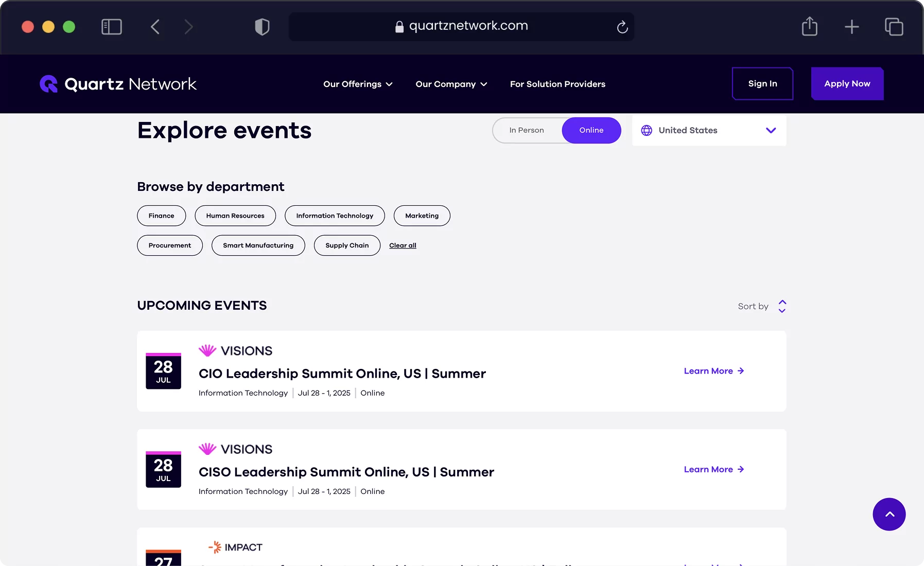The height and width of the screenshot is (566, 924).
Task: Open Learn More for CIO Leadership Summit
Action: pyautogui.click(x=714, y=371)
